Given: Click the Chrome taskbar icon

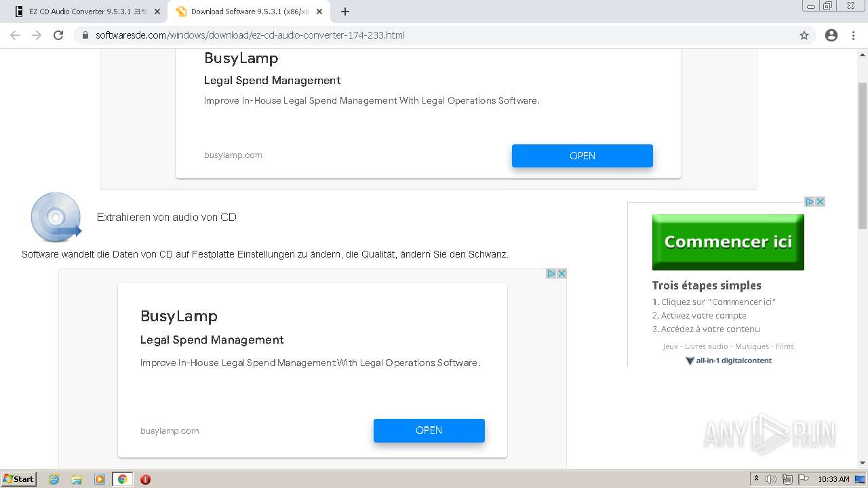Looking at the screenshot, I should (x=123, y=479).
